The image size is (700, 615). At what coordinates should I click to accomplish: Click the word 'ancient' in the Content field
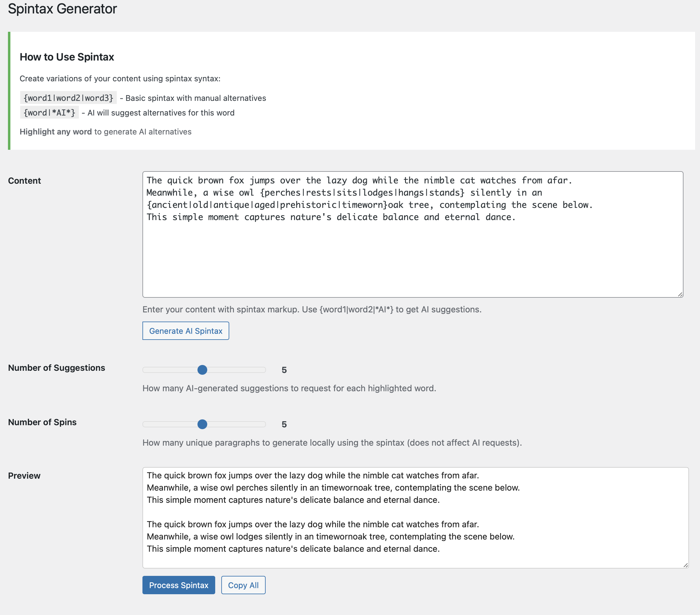(x=170, y=205)
